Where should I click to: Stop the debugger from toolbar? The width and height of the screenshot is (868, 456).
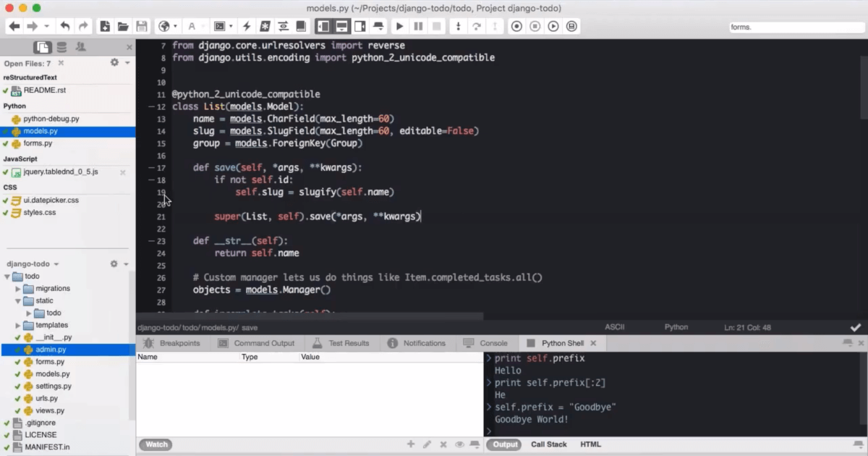(436, 26)
